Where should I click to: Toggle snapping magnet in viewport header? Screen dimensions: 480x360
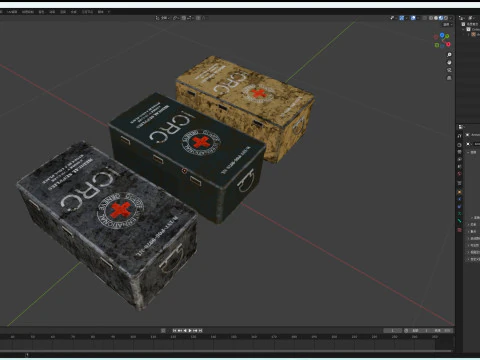point(184,18)
